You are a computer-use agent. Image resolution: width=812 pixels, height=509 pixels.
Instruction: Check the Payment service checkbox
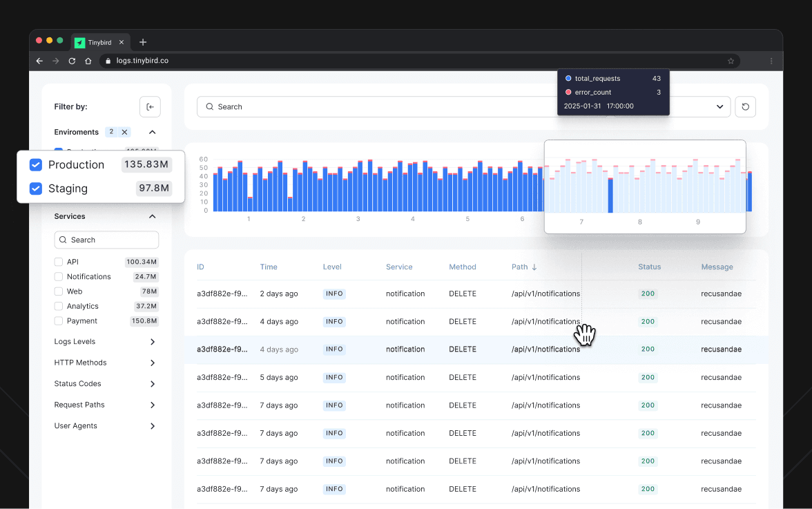click(x=59, y=321)
